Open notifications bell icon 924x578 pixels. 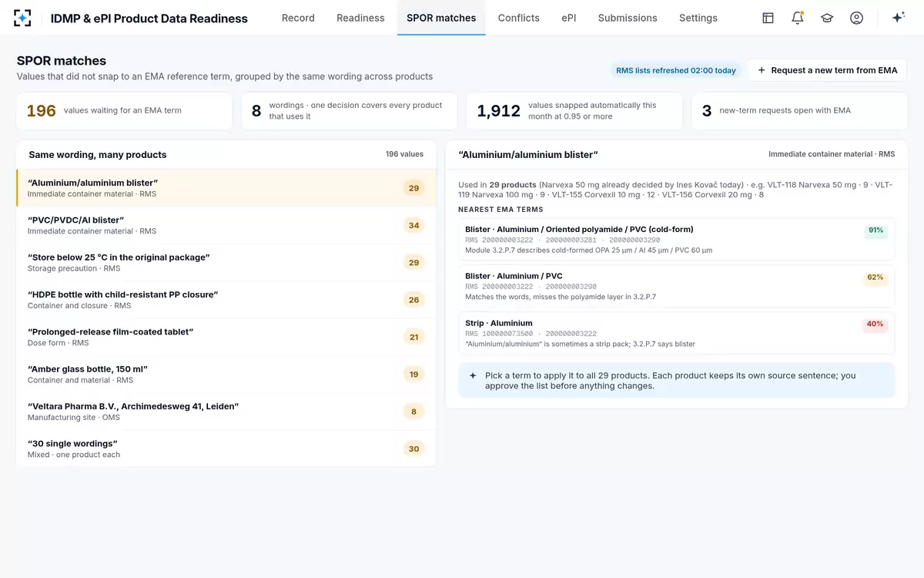coord(798,18)
